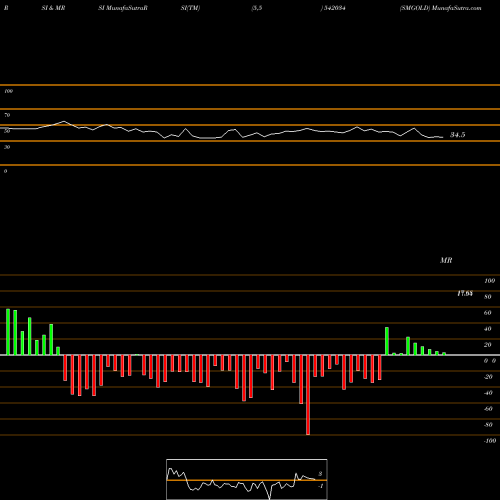Image resolution: width=500 pixels, height=500 pixels.
Task: Click the -40 label on the histogram axis
Action: (488, 393)
